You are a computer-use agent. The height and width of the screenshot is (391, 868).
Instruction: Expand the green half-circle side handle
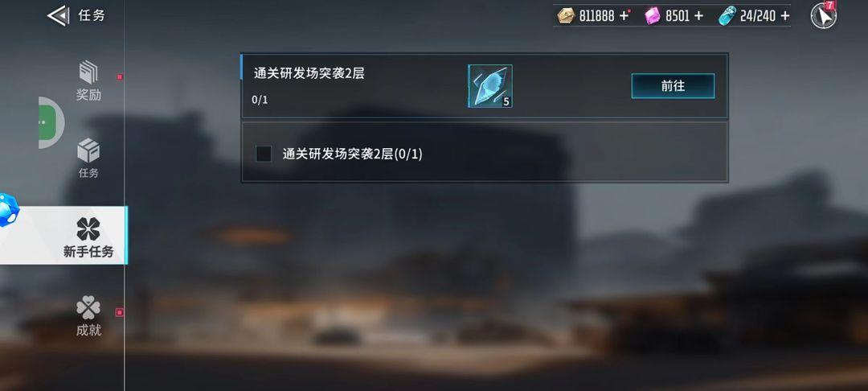(x=51, y=122)
